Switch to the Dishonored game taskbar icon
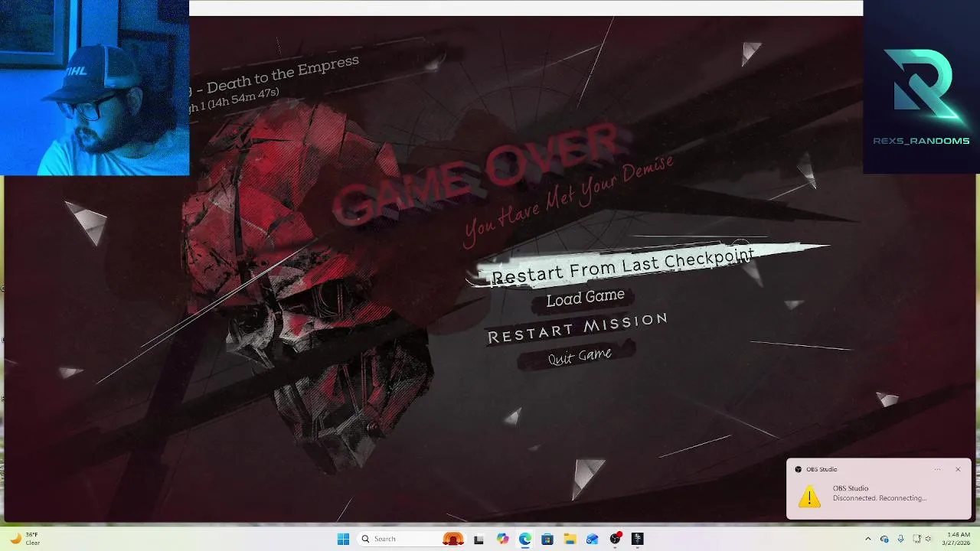 [638, 539]
